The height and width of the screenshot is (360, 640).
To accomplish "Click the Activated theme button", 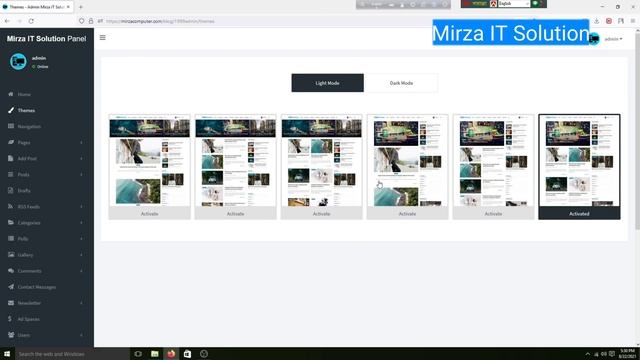I will (579, 213).
